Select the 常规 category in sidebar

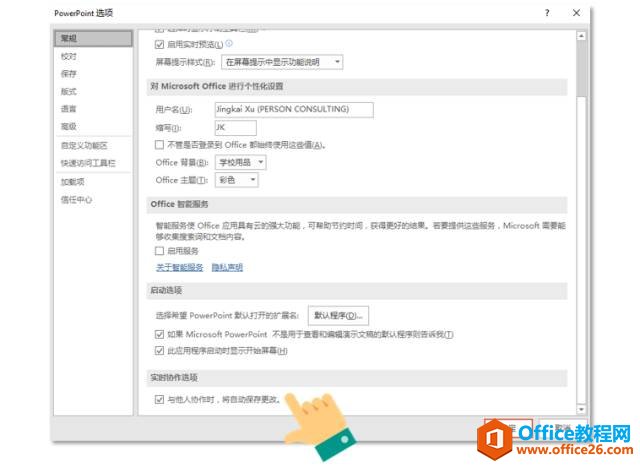93,38
